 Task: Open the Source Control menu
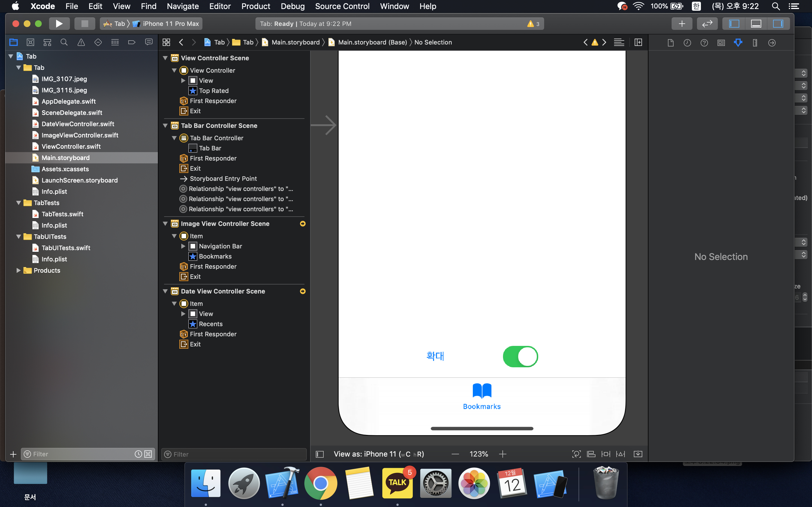tap(342, 6)
